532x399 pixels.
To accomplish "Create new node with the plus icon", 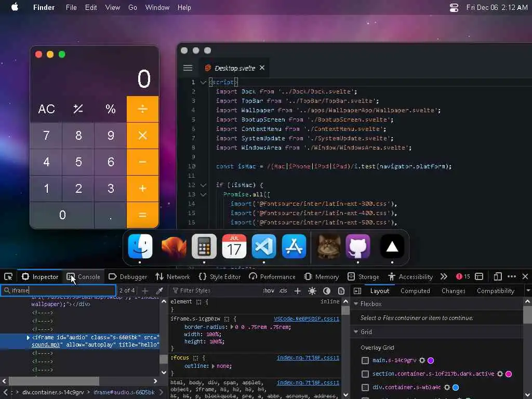I will tap(145, 291).
